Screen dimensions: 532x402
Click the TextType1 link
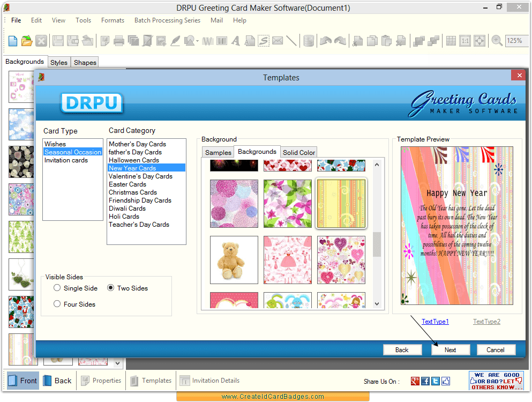pyautogui.click(x=435, y=322)
